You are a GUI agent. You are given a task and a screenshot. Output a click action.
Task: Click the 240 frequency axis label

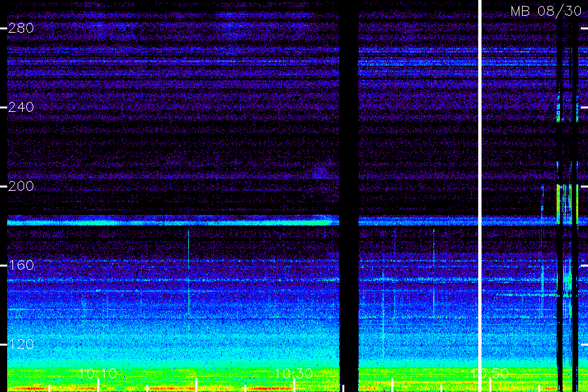[x=21, y=107]
